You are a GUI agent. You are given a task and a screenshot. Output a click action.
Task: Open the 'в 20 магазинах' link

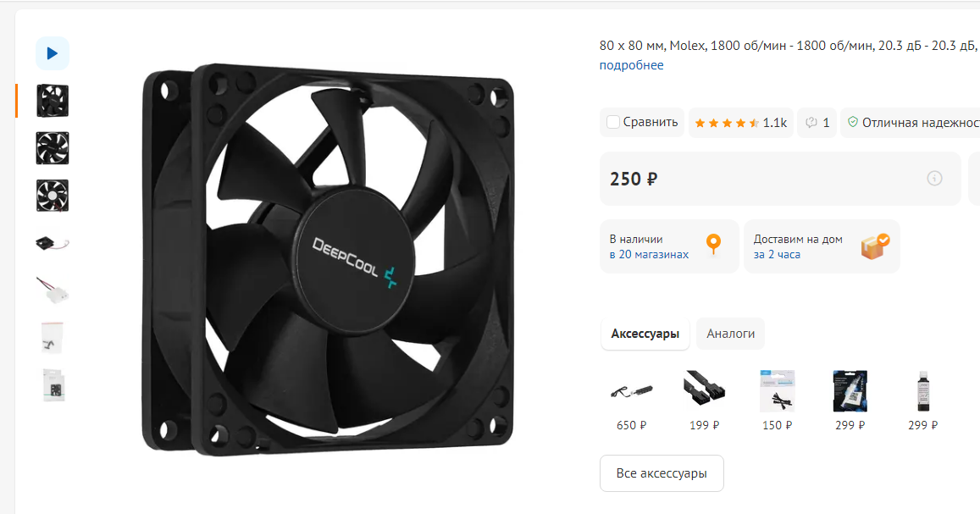[649, 255]
